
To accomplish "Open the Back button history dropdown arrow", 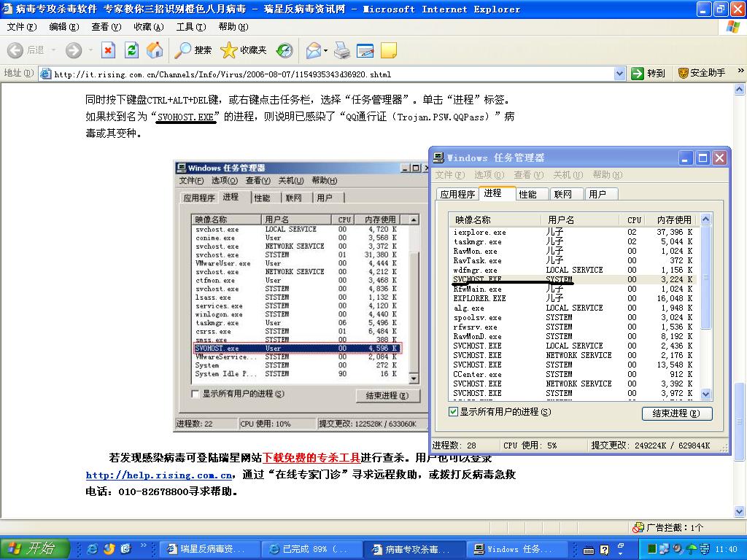I will coord(54,50).
